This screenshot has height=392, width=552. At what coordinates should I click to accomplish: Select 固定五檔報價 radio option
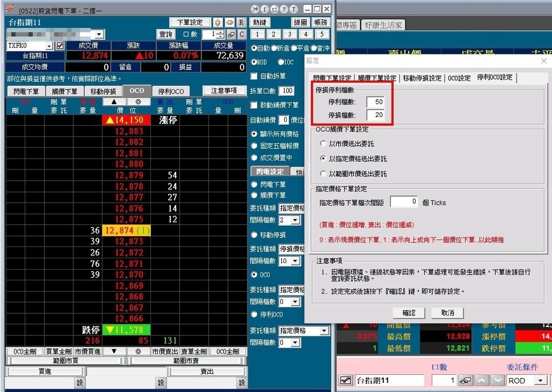pyautogui.click(x=254, y=146)
